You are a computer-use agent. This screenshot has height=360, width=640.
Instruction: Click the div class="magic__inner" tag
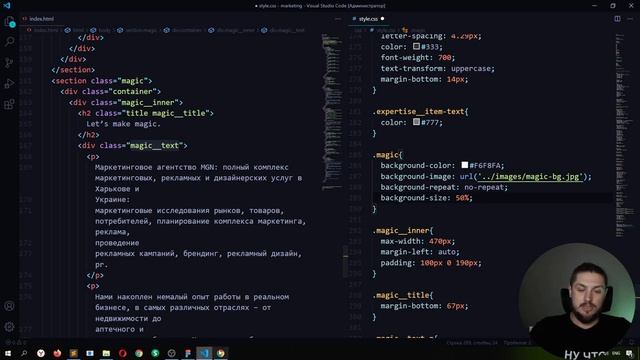(126, 102)
